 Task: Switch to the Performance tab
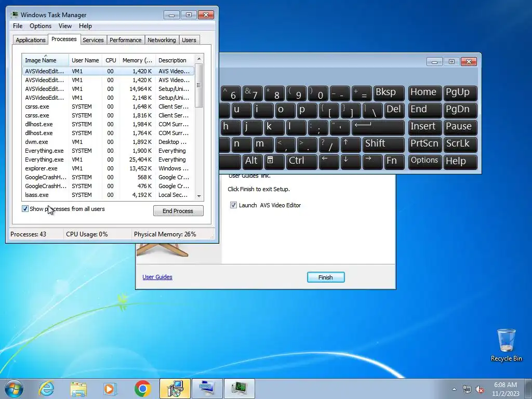pyautogui.click(x=126, y=40)
